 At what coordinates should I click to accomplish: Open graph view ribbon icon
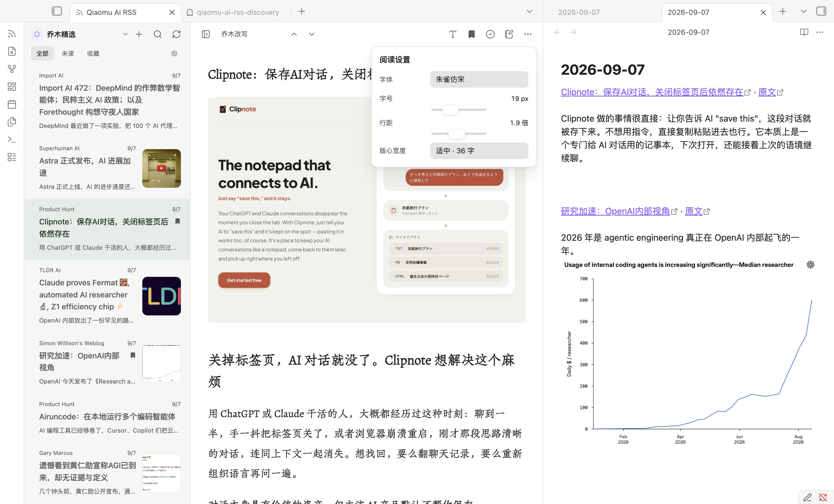point(12,69)
